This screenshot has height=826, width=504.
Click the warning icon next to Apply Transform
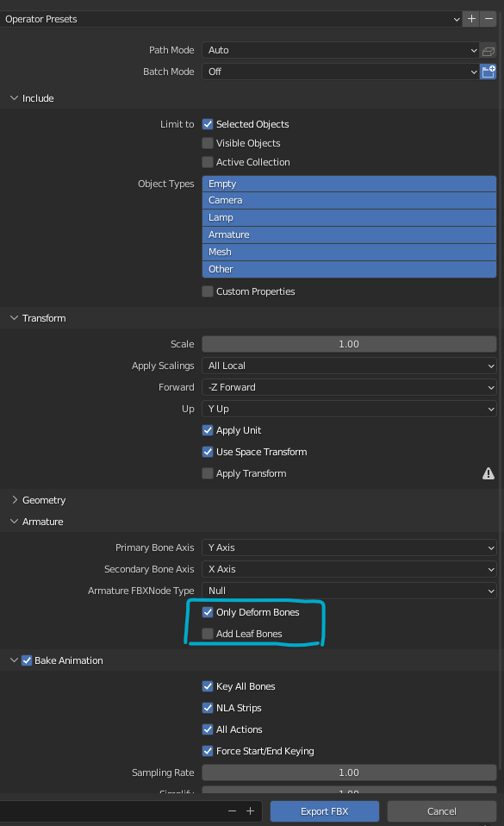pyautogui.click(x=488, y=472)
